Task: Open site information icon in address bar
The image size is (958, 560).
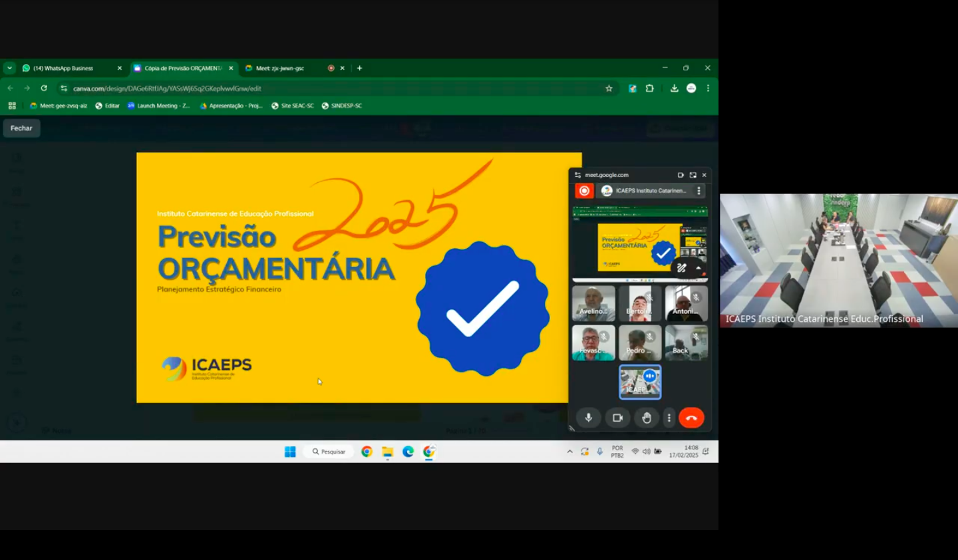Action: coord(64,88)
